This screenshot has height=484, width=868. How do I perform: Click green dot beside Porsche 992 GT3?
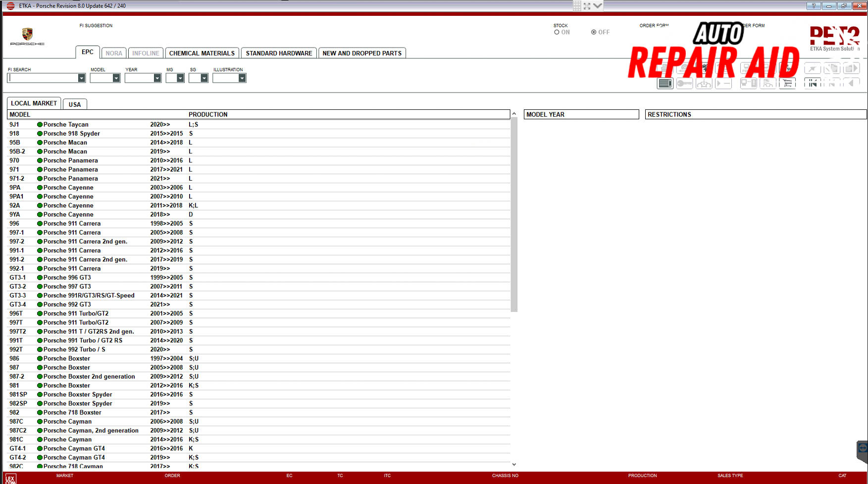click(x=40, y=304)
